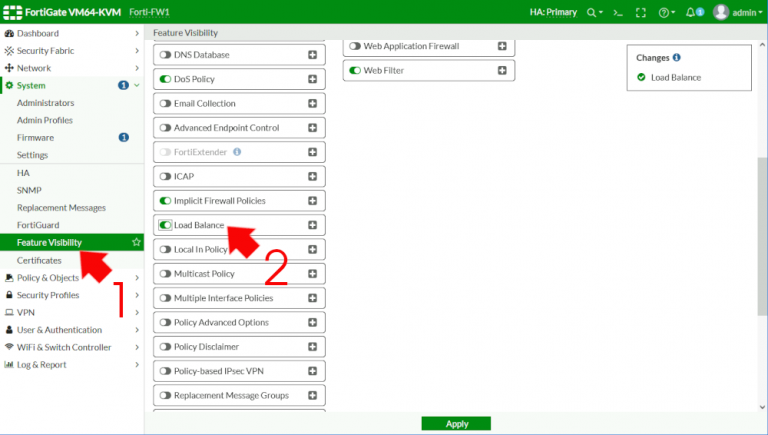This screenshot has height=435, width=768.
Task: Open the help question mark icon
Action: point(664,13)
